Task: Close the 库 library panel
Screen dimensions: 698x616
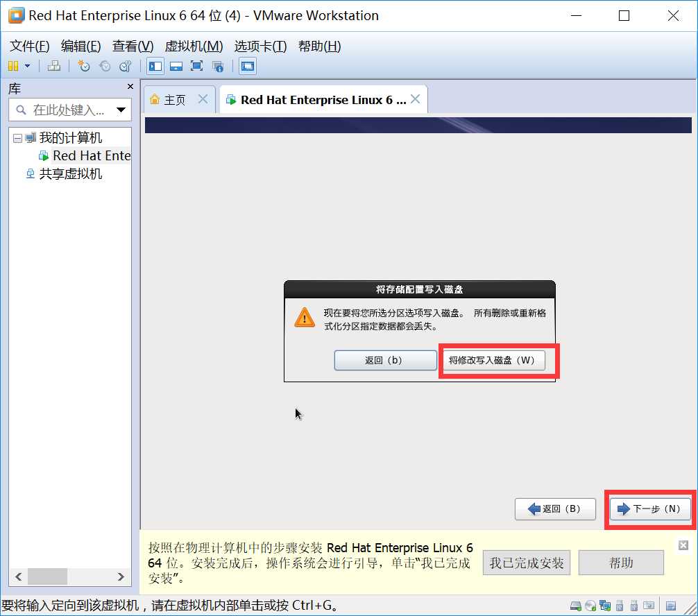Action: coord(130,86)
